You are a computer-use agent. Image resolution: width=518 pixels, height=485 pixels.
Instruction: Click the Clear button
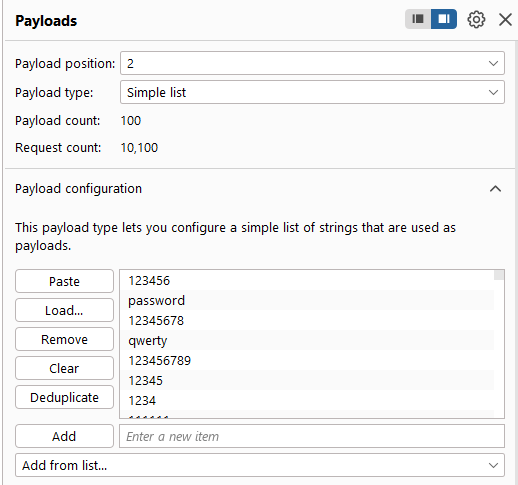64,368
